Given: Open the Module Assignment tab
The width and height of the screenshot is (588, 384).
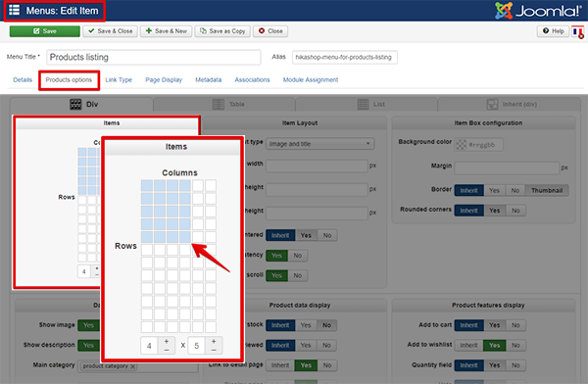Looking at the screenshot, I should coord(311,80).
